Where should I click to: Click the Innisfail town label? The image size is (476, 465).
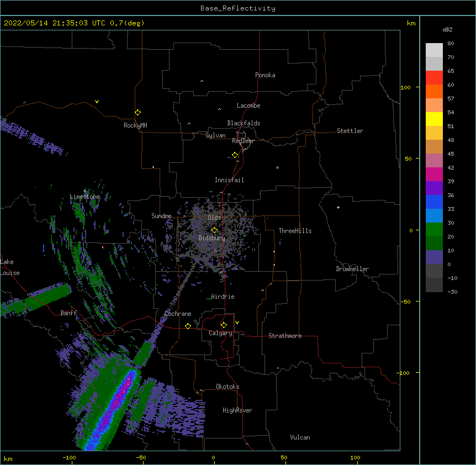click(229, 180)
